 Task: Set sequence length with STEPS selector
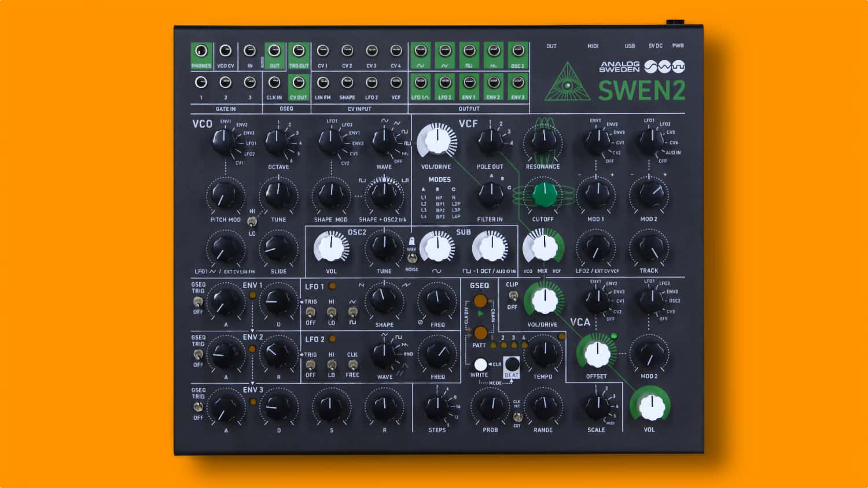click(x=437, y=408)
